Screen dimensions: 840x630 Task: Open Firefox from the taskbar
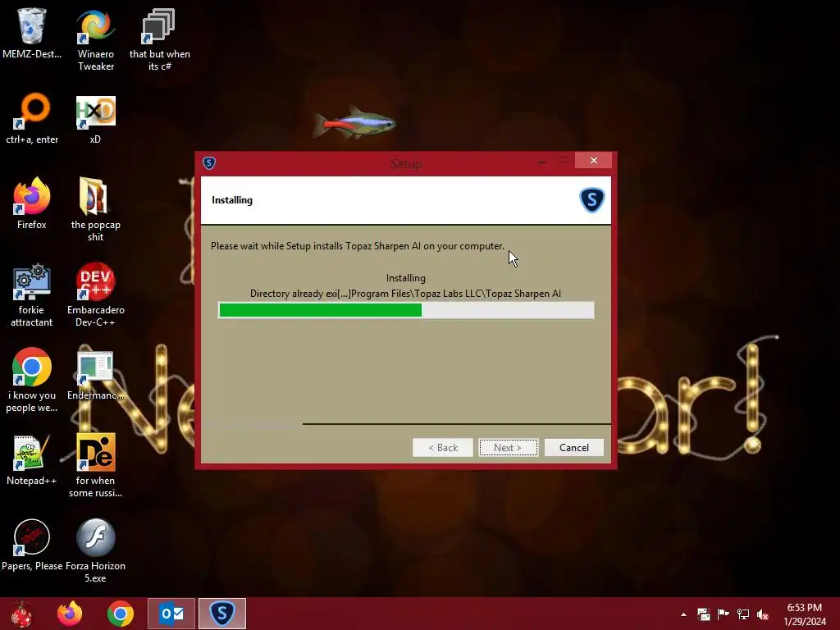point(70,614)
